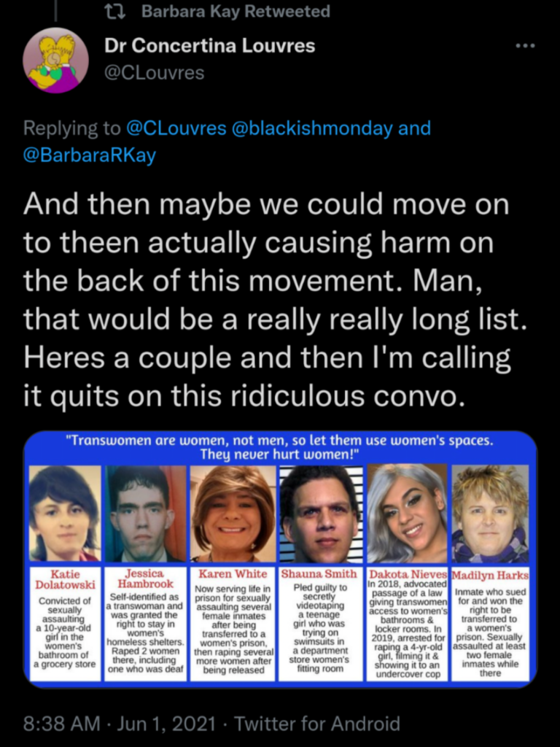Screen dimensions: 560x747
Task: Click the retweet arrows icon
Action: point(114,11)
